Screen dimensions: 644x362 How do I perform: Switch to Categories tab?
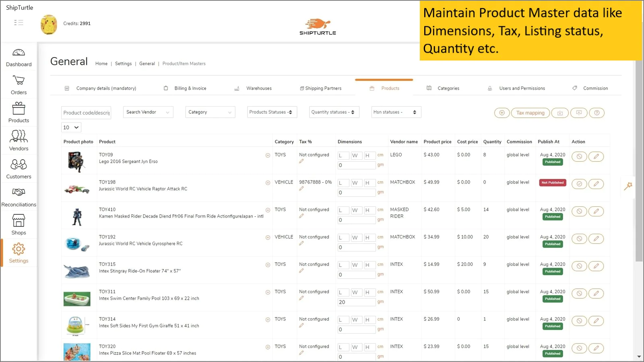443,88
